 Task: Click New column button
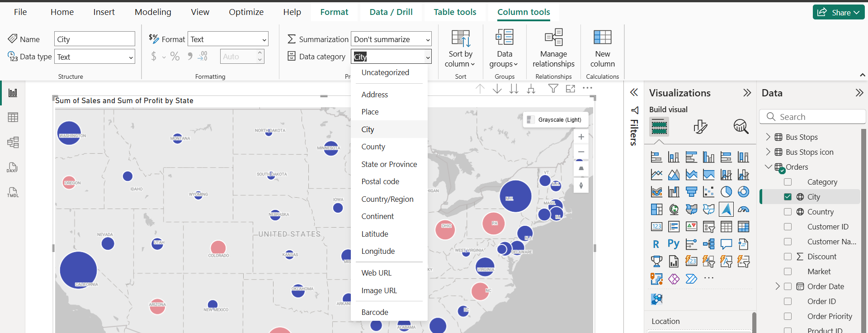pyautogui.click(x=602, y=49)
